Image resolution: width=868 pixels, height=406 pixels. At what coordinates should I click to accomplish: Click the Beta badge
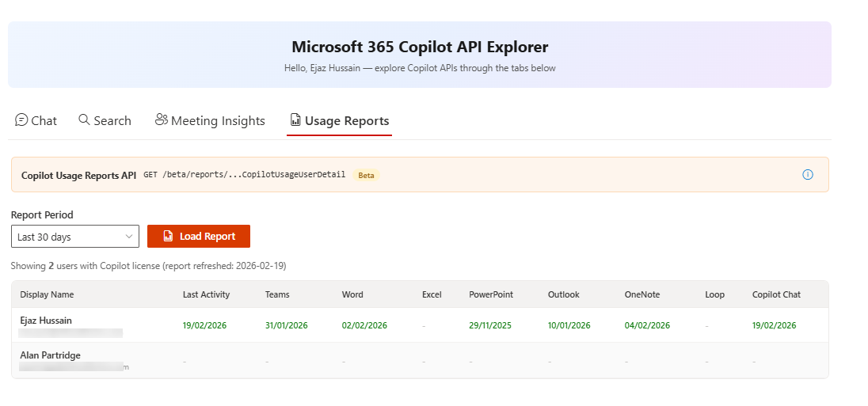coord(366,176)
